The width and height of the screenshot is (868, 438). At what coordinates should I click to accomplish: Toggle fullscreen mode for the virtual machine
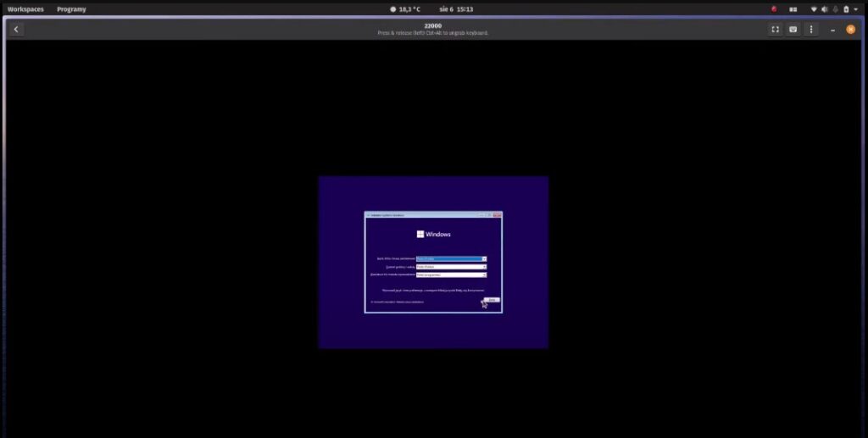[x=774, y=30]
